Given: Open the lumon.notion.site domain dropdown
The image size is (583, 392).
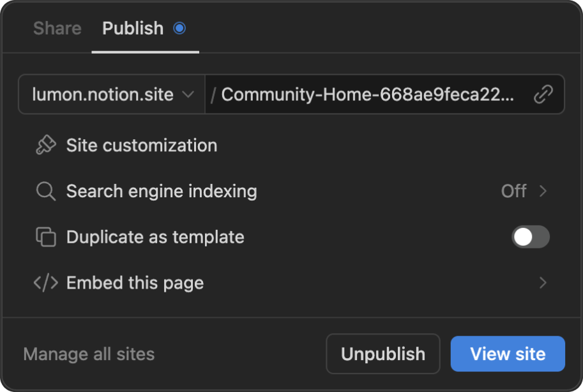Looking at the screenshot, I should tap(112, 94).
